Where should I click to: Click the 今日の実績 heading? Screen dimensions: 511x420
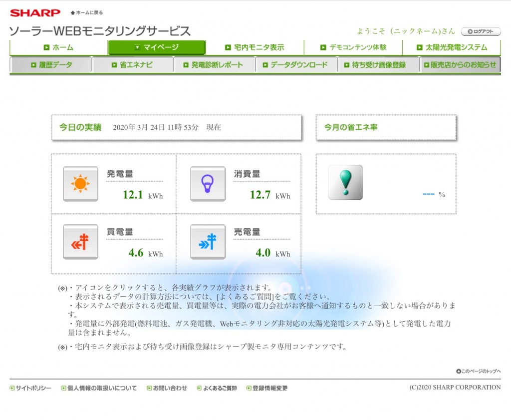tap(80, 127)
